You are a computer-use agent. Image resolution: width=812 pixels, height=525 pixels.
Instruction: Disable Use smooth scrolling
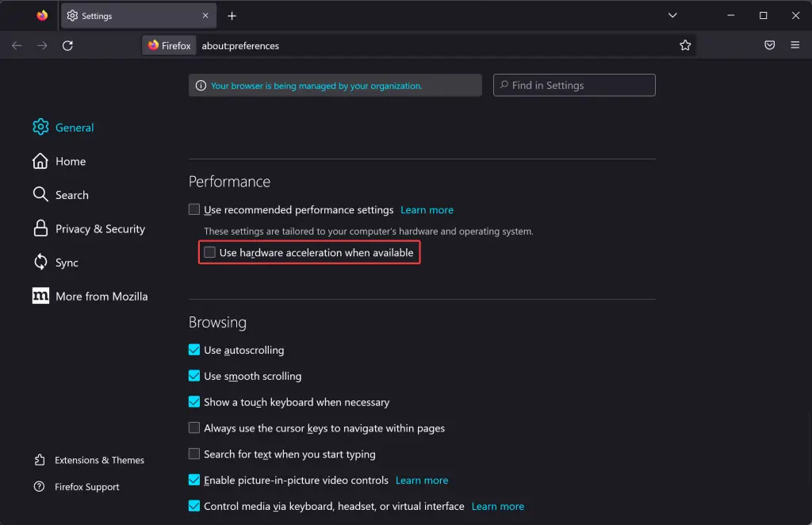(x=194, y=376)
